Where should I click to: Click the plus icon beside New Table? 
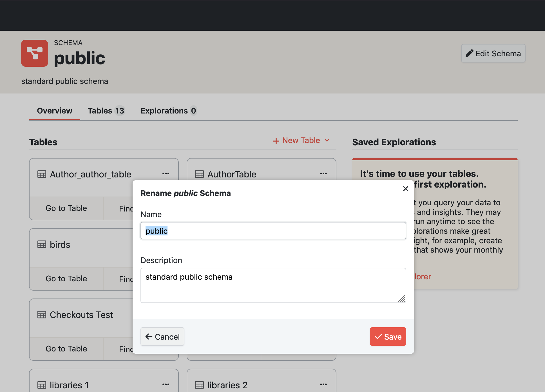pyautogui.click(x=276, y=141)
